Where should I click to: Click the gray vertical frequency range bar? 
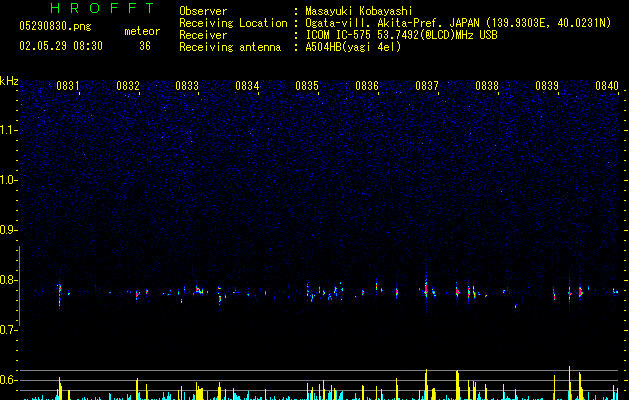tap(20, 286)
